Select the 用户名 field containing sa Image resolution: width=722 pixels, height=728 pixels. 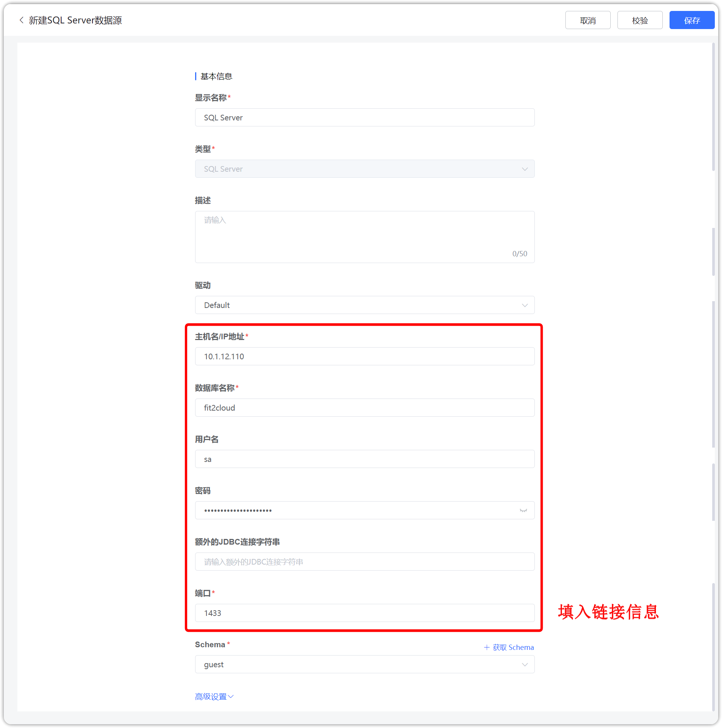(x=364, y=459)
